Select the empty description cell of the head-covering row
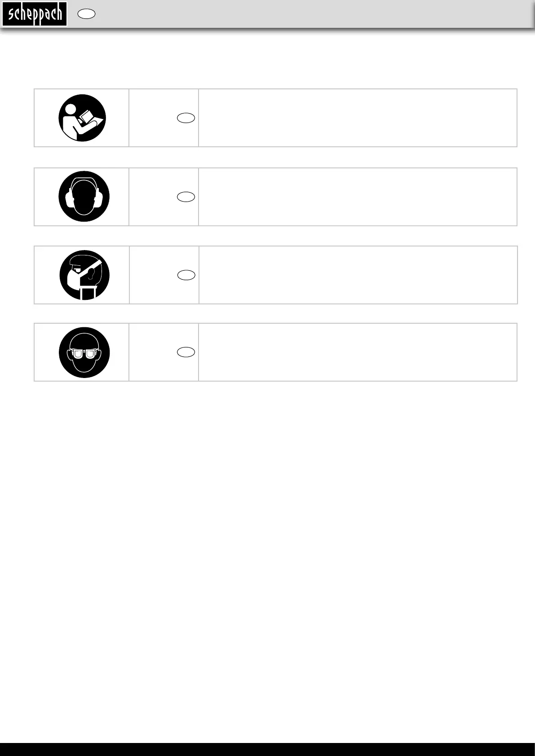 coord(358,275)
